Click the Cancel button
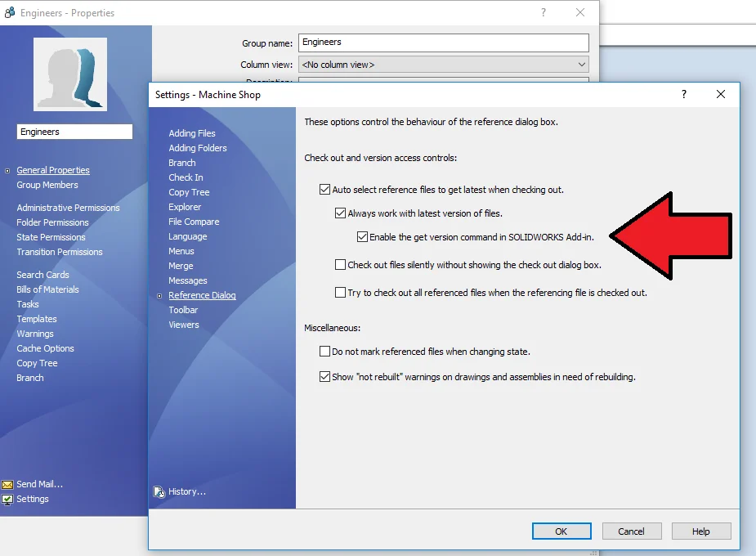 click(x=631, y=531)
